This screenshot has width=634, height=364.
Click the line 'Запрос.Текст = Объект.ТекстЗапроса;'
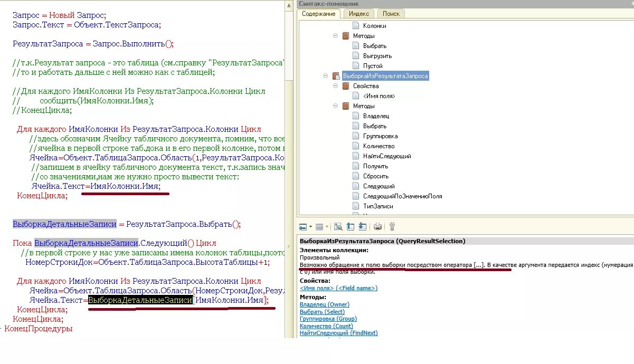tap(87, 25)
